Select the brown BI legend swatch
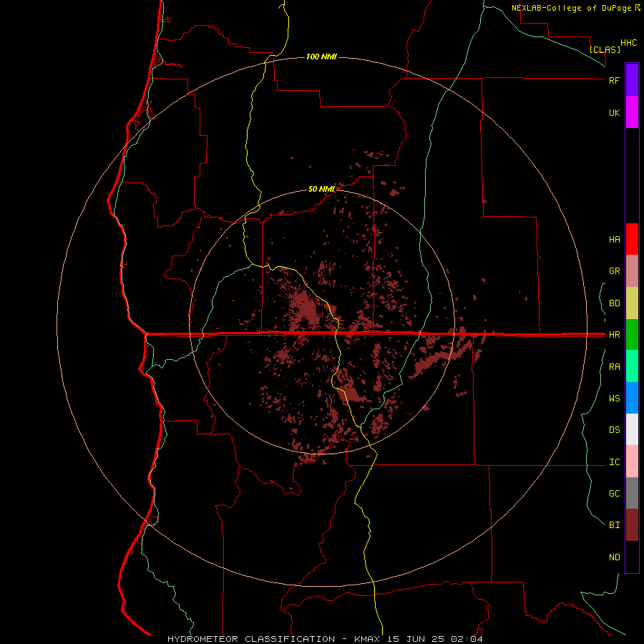The image size is (644, 644). click(x=632, y=525)
